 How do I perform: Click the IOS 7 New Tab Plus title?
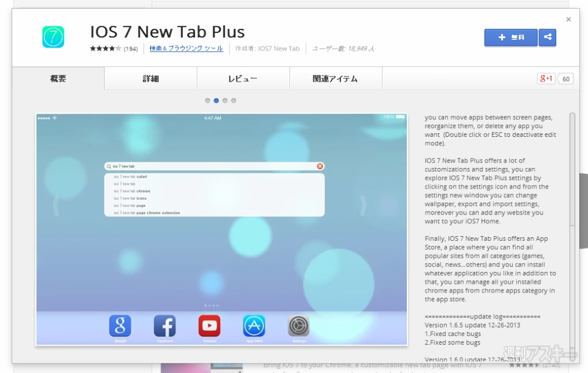click(x=167, y=32)
